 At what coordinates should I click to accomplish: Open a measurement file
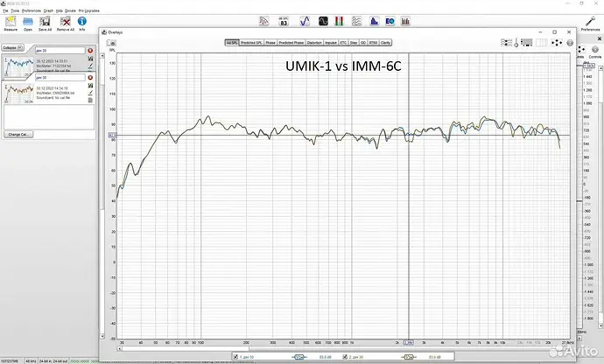28,23
